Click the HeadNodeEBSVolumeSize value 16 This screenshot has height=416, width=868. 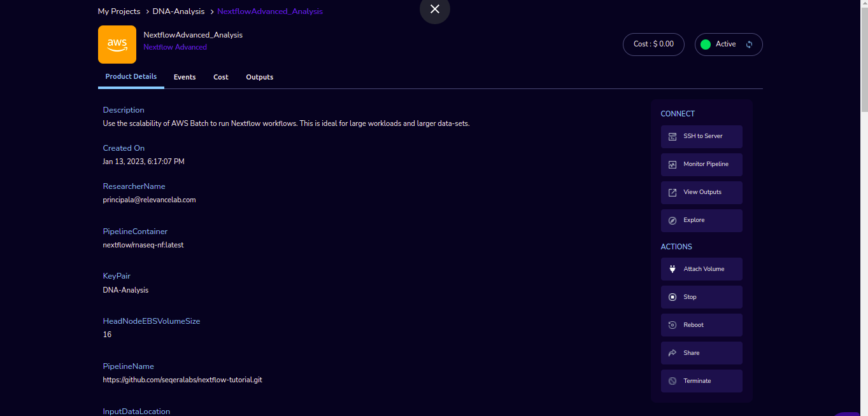click(x=107, y=335)
